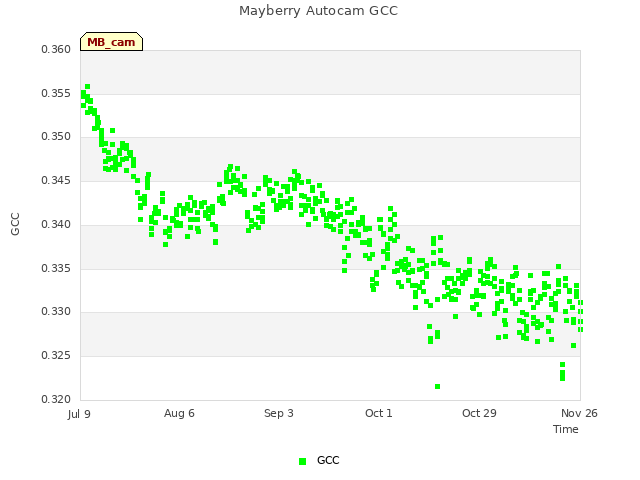The width and height of the screenshot is (640, 480).
Task: Select the highest data point near 0.356
Action: click(87, 87)
